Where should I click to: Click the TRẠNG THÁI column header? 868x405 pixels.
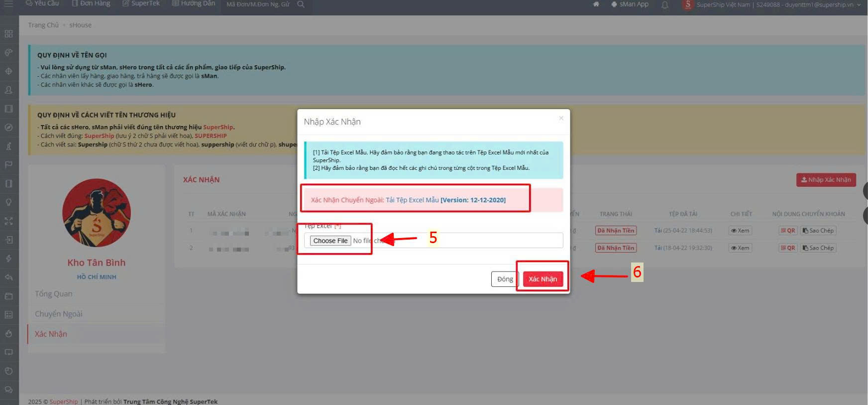coord(616,214)
